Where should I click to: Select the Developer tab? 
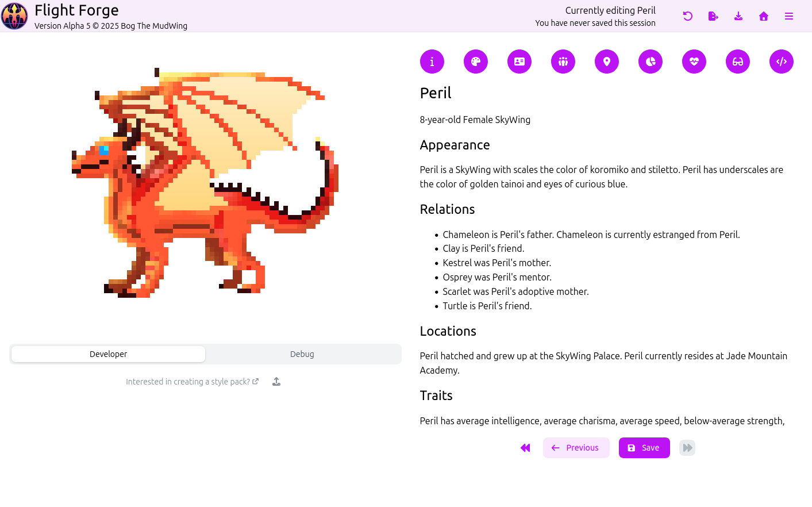click(108, 354)
